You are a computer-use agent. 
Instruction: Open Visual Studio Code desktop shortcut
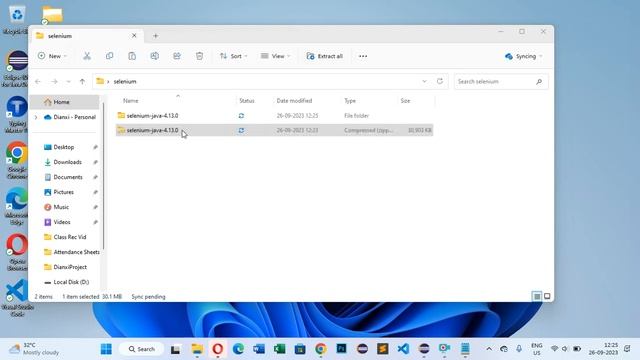(x=17, y=298)
